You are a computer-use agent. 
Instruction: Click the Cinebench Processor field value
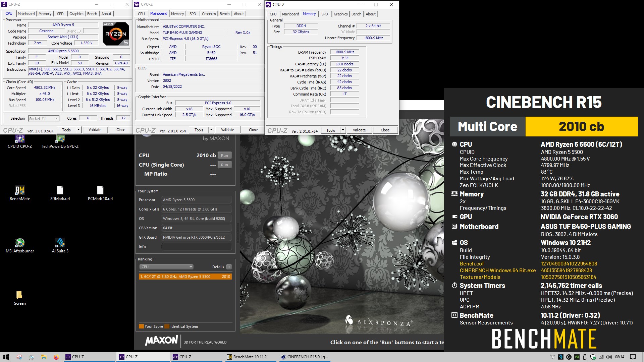point(197,200)
